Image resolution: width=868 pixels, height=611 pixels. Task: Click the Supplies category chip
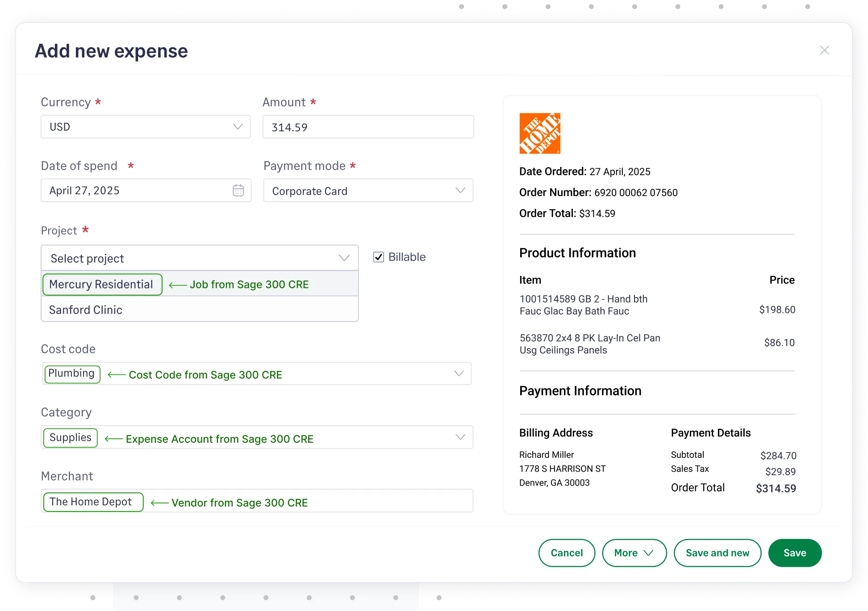70,437
